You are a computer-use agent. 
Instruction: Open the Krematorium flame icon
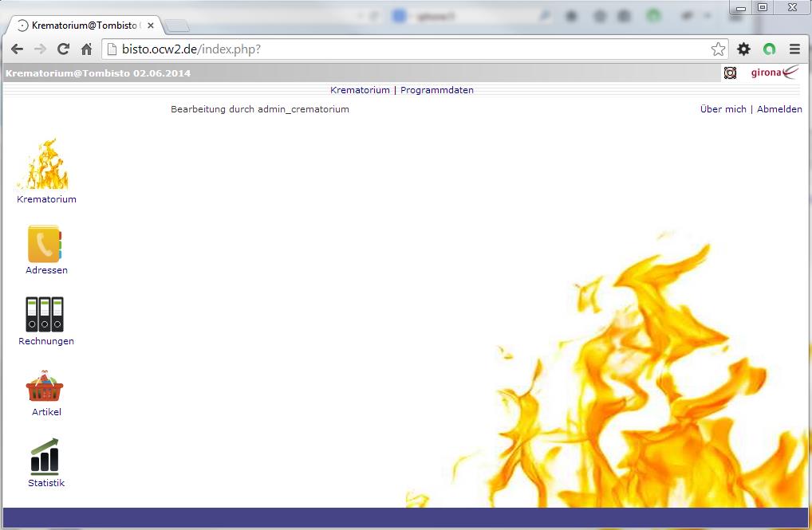tap(45, 165)
